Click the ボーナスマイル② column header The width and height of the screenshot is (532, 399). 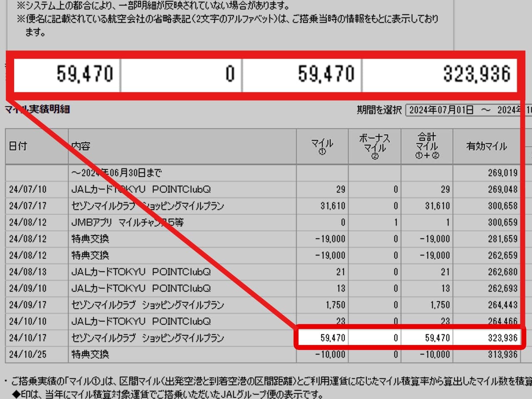pos(374,146)
